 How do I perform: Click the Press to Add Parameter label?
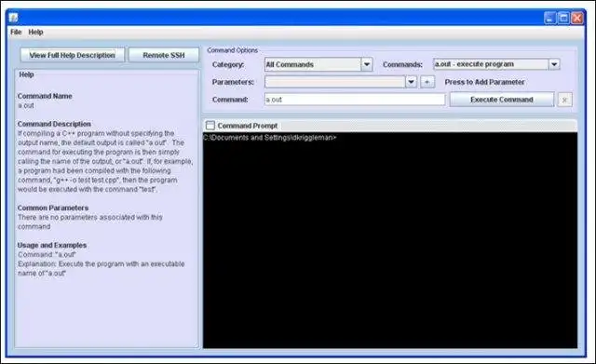pyautogui.click(x=484, y=82)
